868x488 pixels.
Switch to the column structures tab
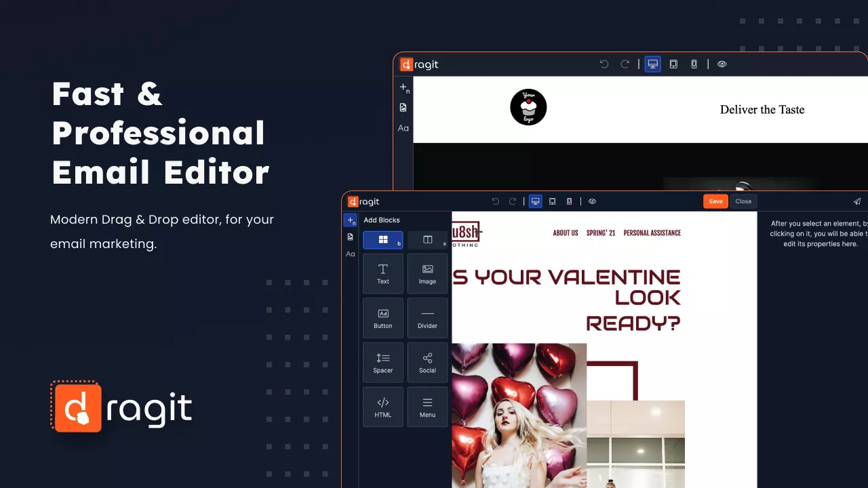point(427,240)
